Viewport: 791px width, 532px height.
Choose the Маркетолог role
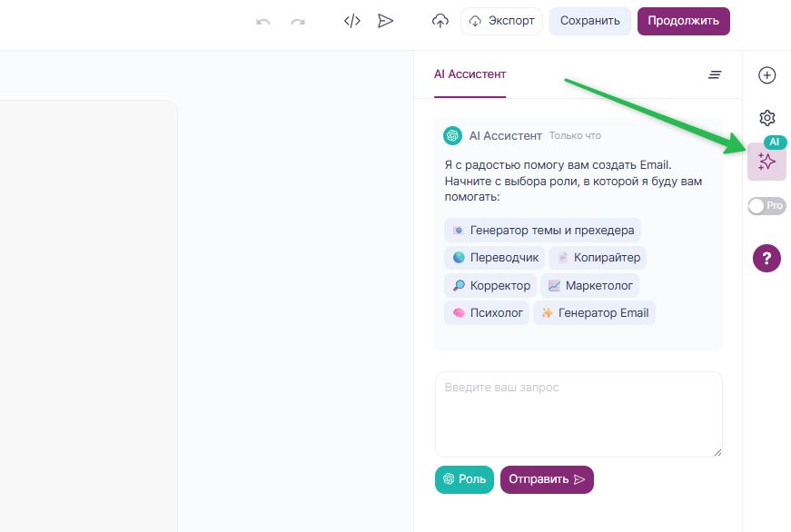pyautogui.click(x=590, y=285)
